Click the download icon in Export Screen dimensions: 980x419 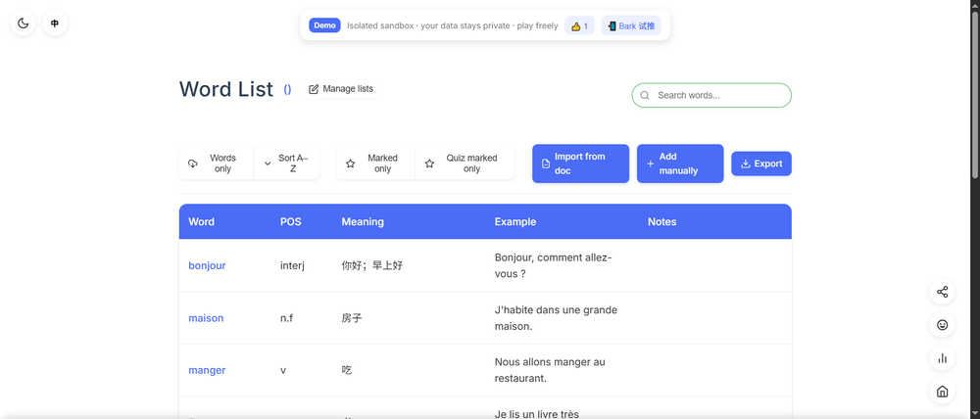[745, 163]
